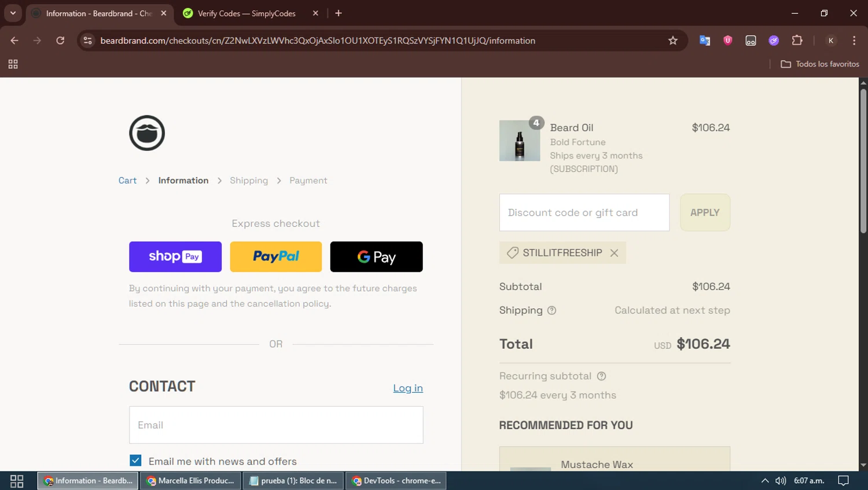
Task: Click the grid-style extension icon in toolbar
Action: 751,40
